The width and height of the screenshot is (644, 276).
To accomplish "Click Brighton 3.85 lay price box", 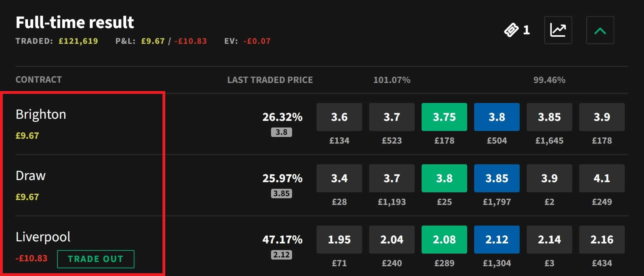I will [549, 117].
